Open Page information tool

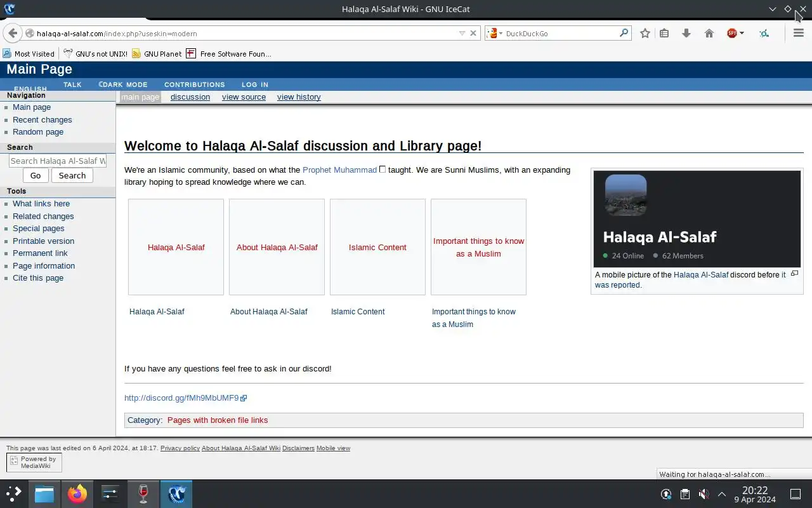[44, 266]
